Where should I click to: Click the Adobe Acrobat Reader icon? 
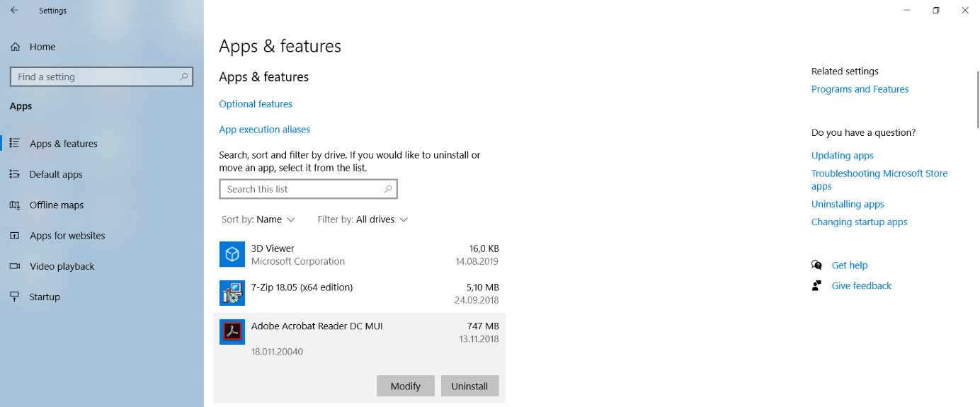click(232, 331)
